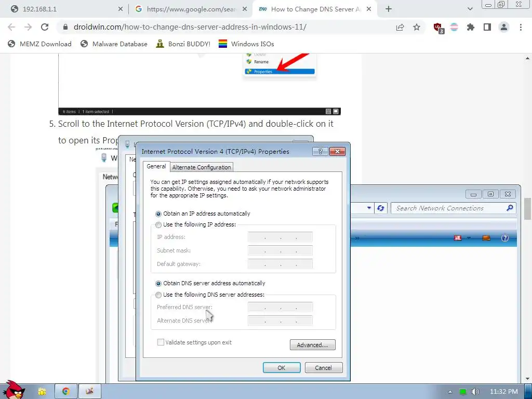
Task: Open MEMZ Download bookmark
Action: (x=39, y=44)
